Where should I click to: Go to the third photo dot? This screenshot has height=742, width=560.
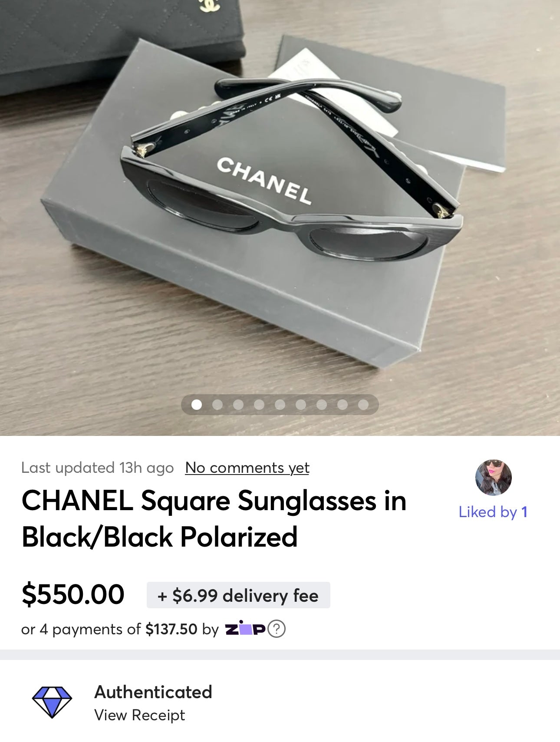coord(238,405)
